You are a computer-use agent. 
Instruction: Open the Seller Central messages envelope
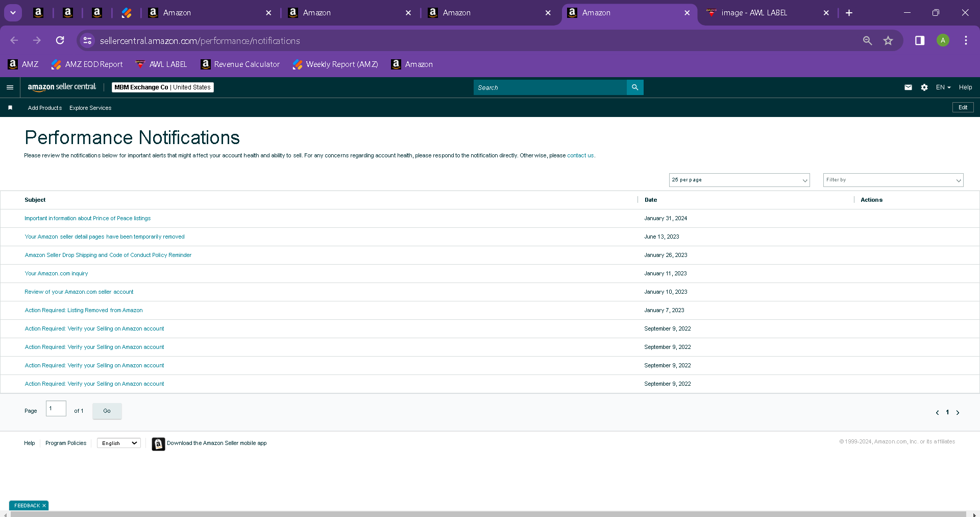(x=908, y=87)
